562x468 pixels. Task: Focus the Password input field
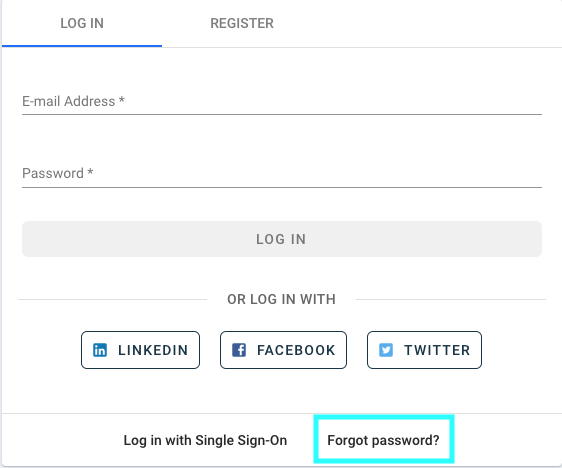click(282, 173)
